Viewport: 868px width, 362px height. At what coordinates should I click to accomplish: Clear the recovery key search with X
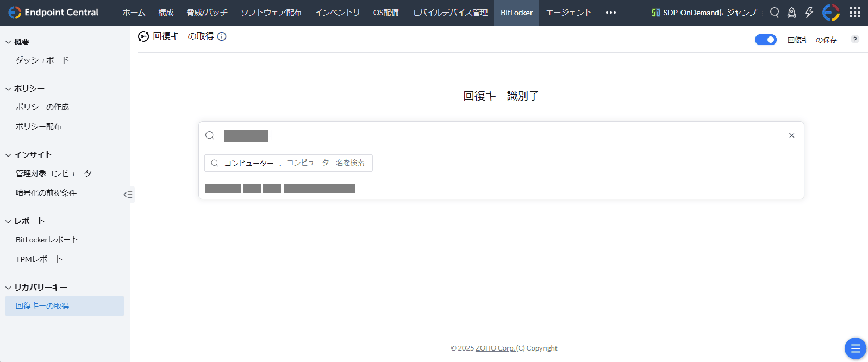(791, 135)
